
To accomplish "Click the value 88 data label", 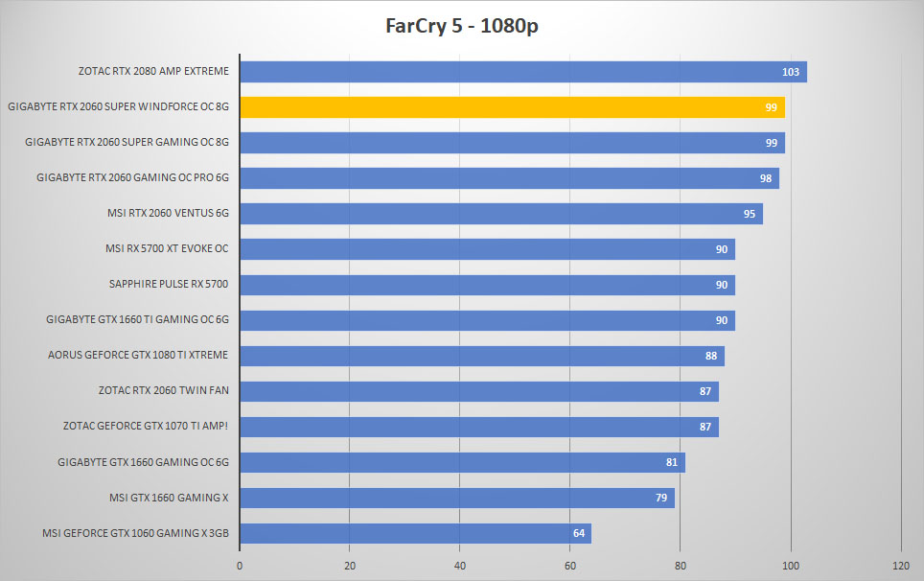I will [x=710, y=356].
